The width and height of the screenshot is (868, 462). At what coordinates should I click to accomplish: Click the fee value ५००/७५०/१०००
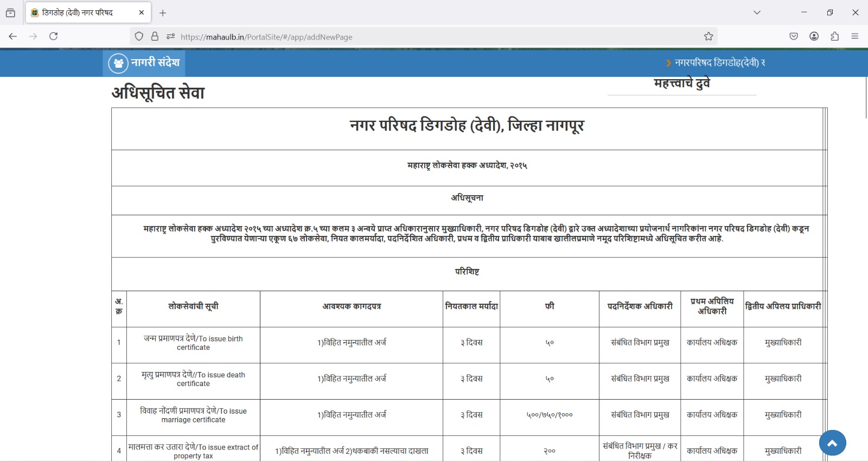(550, 415)
